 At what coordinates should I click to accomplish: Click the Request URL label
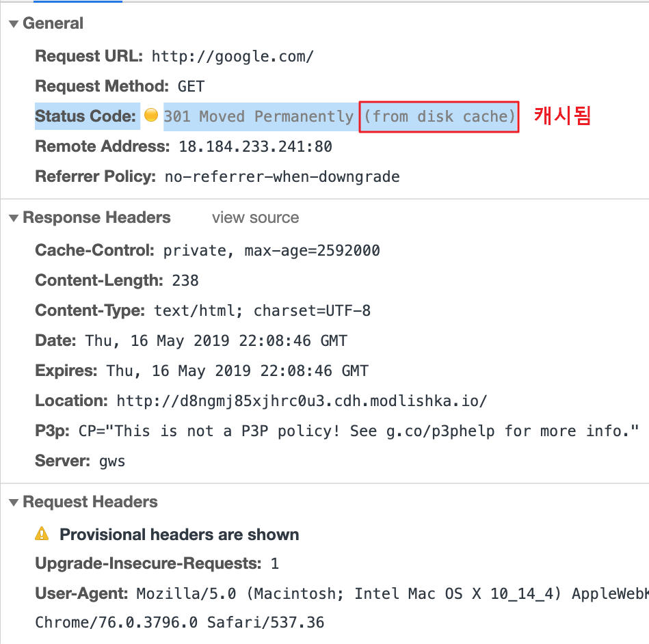pos(89,56)
